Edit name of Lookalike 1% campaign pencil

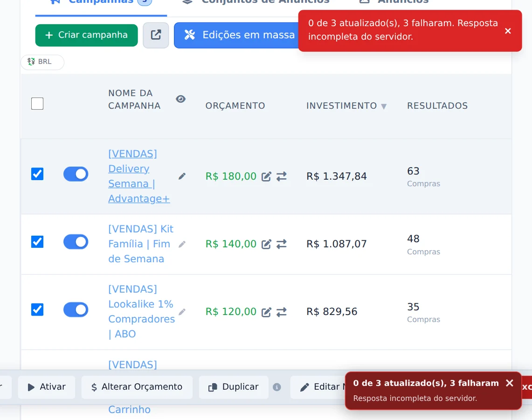click(182, 311)
